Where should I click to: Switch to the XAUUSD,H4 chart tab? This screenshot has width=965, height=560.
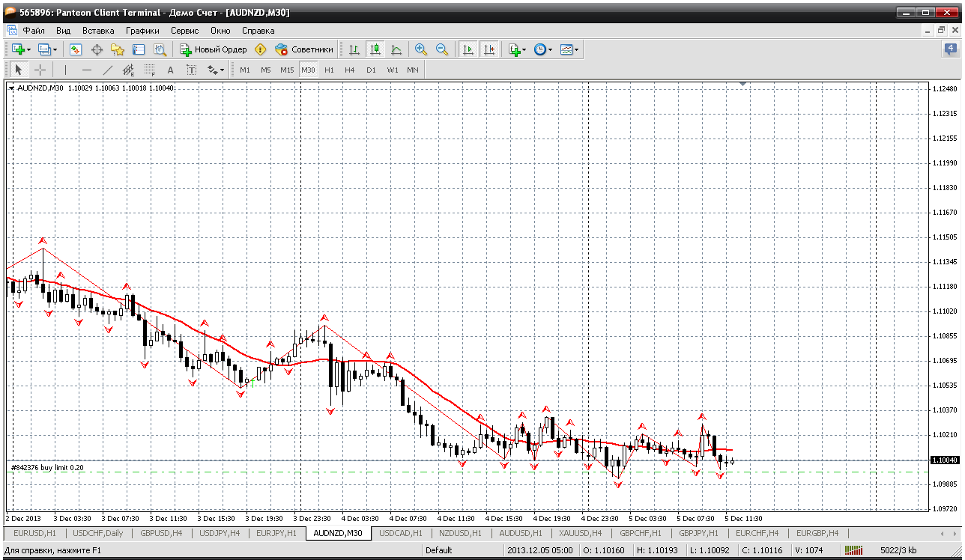click(x=580, y=534)
